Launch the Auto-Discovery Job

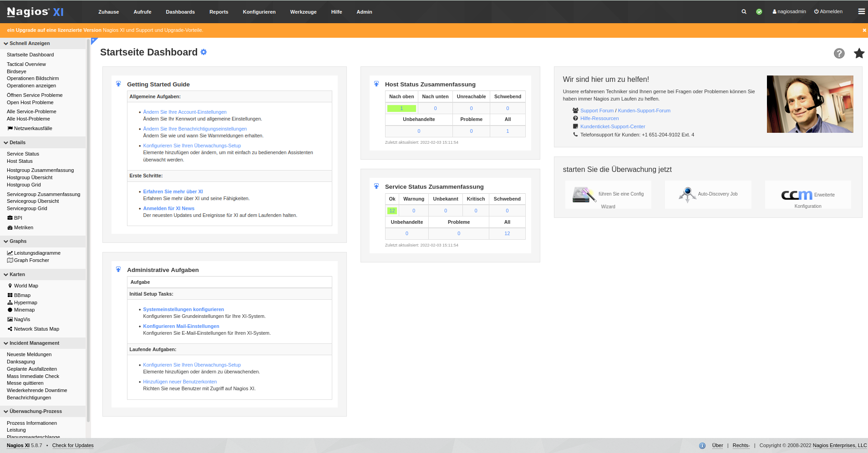pos(708,195)
